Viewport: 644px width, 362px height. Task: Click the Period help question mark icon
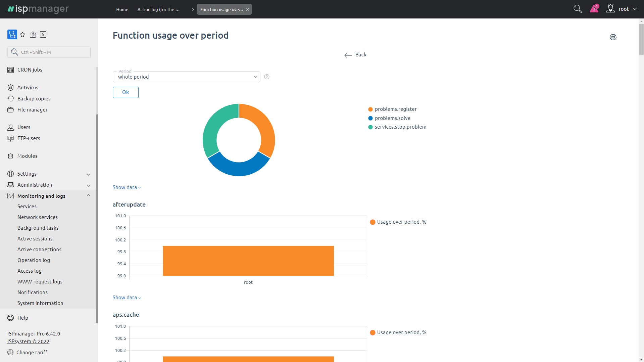pos(267,77)
